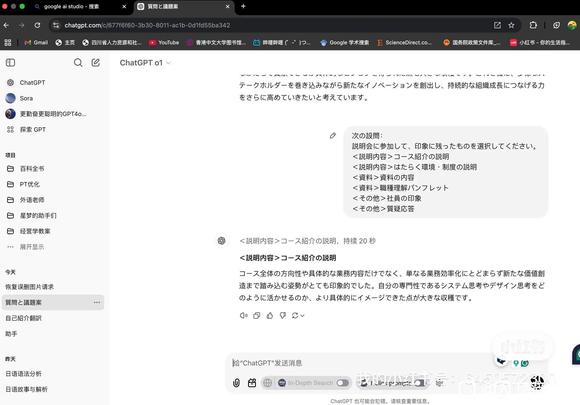Open the 助手 chat in history
This screenshot has width=580, height=405.
click(x=53, y=334)
